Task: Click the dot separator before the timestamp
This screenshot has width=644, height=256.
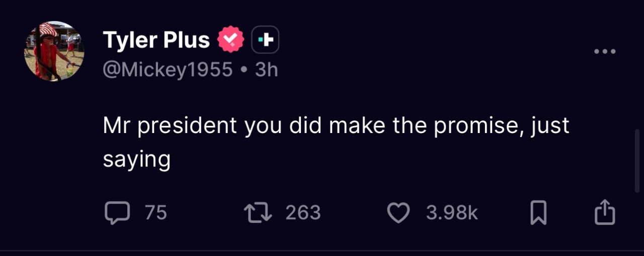Action: point(244,70)
